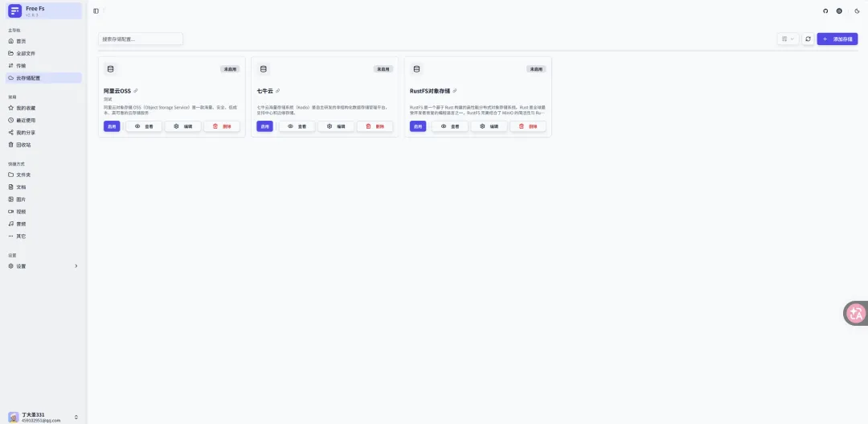Click the link icon beside 阿里云OSS

pyautogui.click(x=136, y=91)
